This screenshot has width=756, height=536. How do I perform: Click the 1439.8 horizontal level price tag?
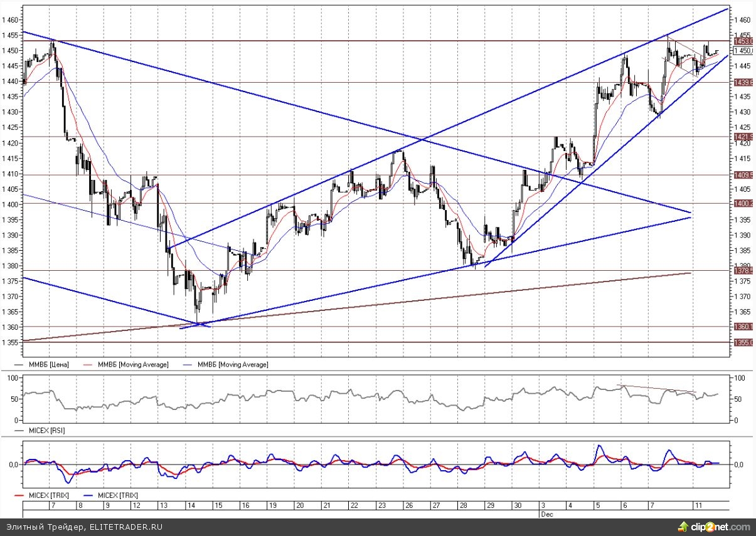[x=743, y=83]
